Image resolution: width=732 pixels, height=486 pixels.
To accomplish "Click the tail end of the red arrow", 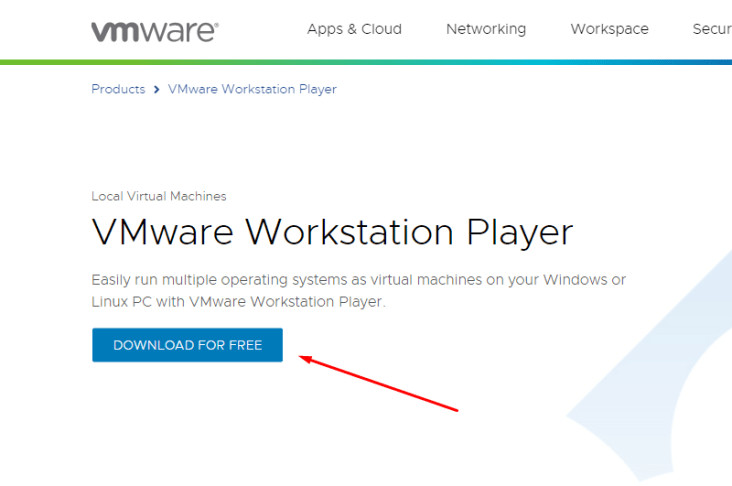I will [x=455, y=409].
